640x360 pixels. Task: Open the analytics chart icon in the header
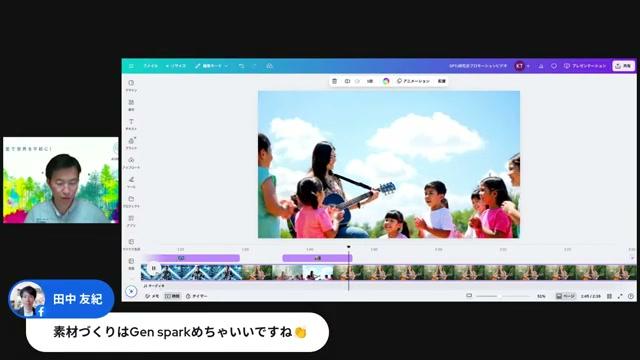coord(541,66)
